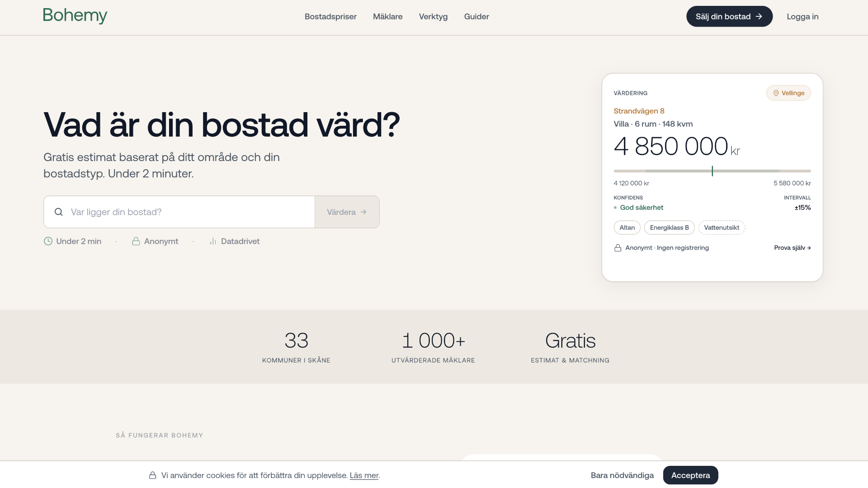Open the Läs mer cookie link

[364, 475]
